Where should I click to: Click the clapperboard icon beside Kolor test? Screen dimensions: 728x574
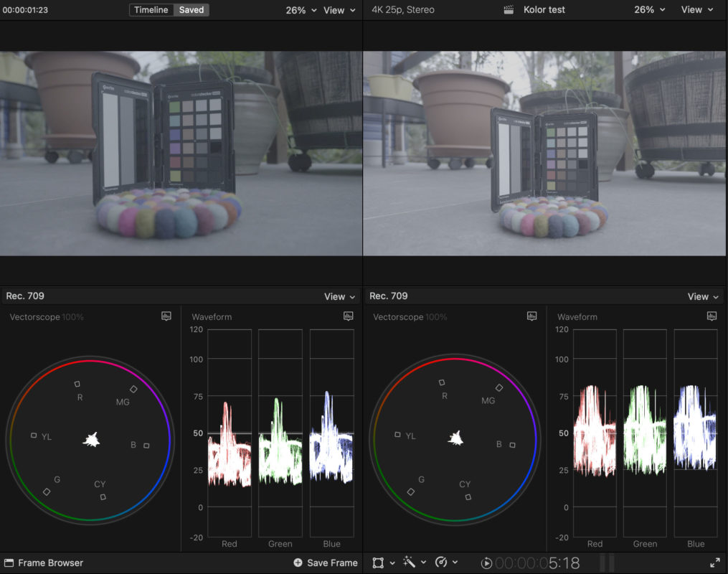509,10
